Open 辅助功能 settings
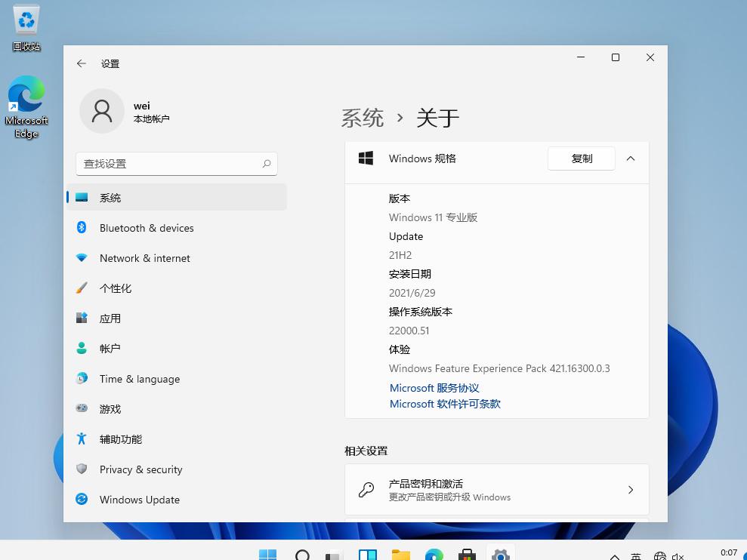This screenshot has width=747, height=560. 177,438
